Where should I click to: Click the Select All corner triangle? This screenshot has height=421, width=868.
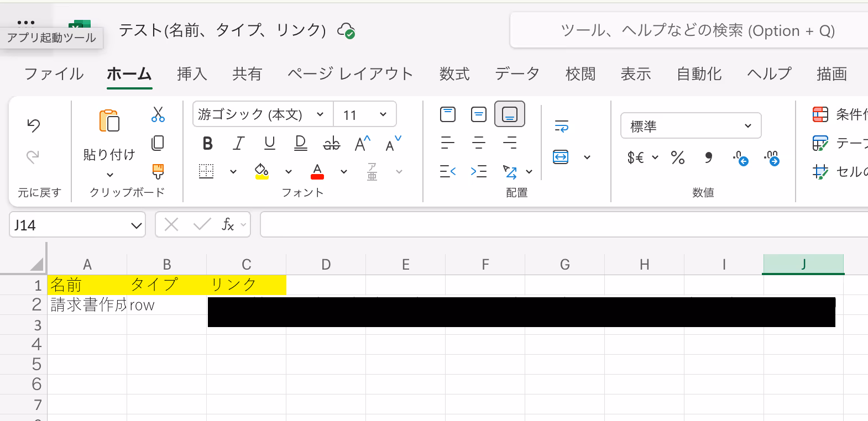36,264
